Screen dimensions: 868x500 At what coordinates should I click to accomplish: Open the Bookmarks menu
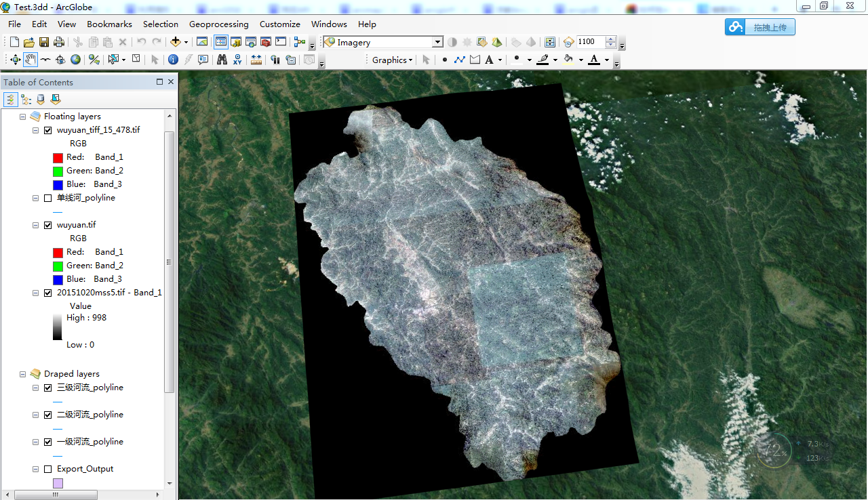click(x=109, y=24)
